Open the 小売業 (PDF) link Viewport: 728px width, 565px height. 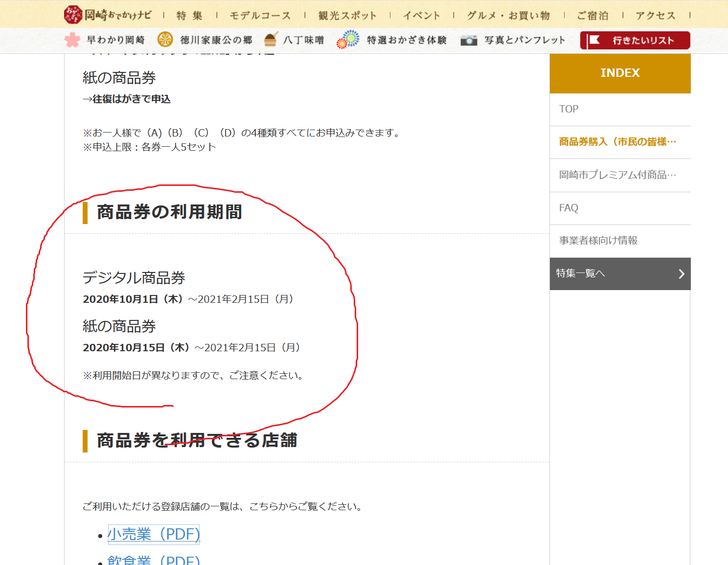pyautogui.click(x=154, y=534)
